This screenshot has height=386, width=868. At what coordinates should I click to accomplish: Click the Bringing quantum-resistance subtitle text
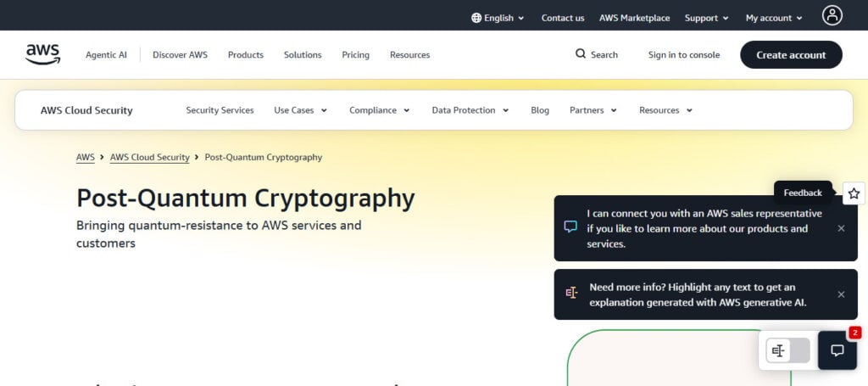[x=219, y=234]
